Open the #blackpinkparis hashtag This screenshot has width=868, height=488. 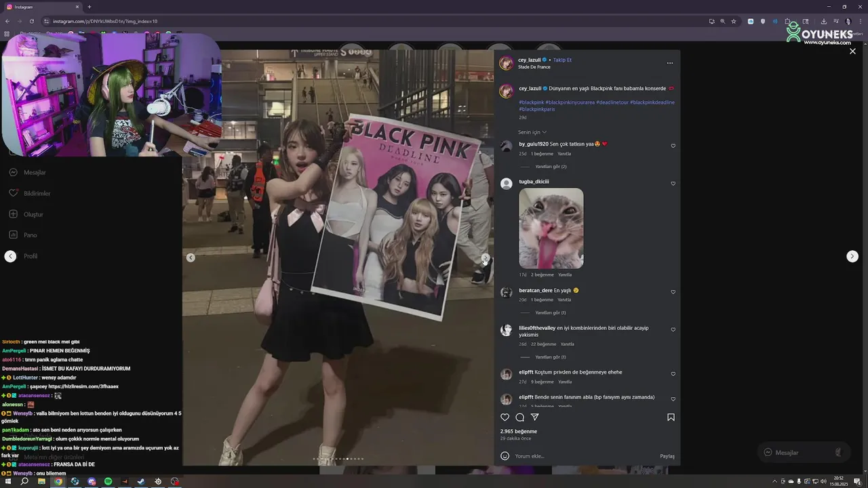(x=536, y=109)
